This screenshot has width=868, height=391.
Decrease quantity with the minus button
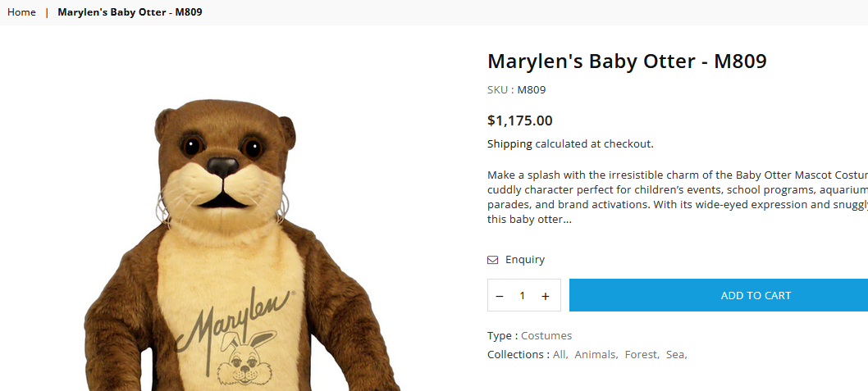pos(500,296)
